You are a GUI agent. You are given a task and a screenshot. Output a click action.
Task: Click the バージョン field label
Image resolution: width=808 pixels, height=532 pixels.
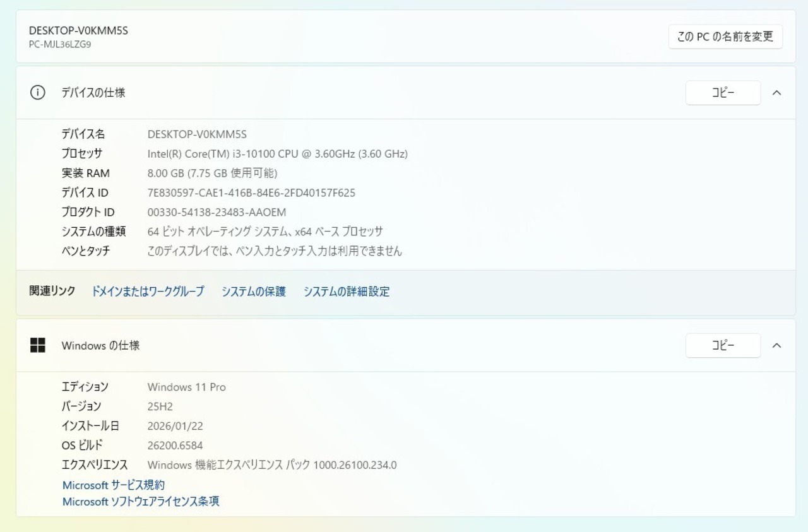[x=81, y=406]
